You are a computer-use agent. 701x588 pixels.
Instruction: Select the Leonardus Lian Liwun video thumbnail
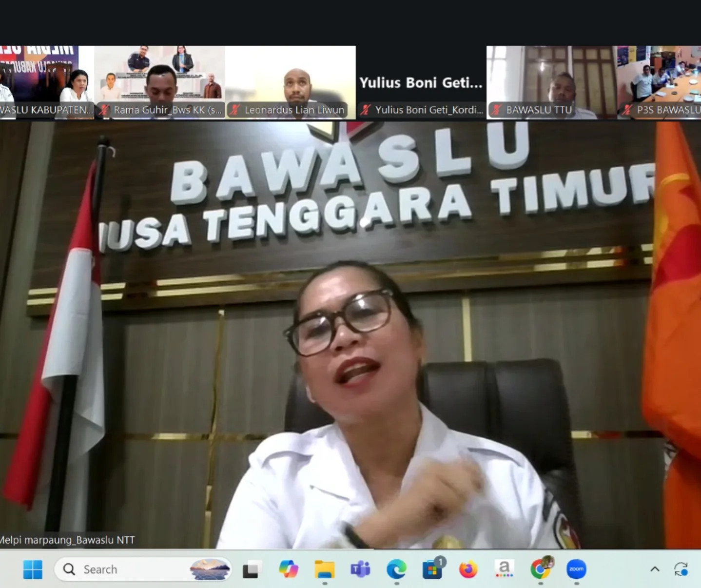coord(291,82)
